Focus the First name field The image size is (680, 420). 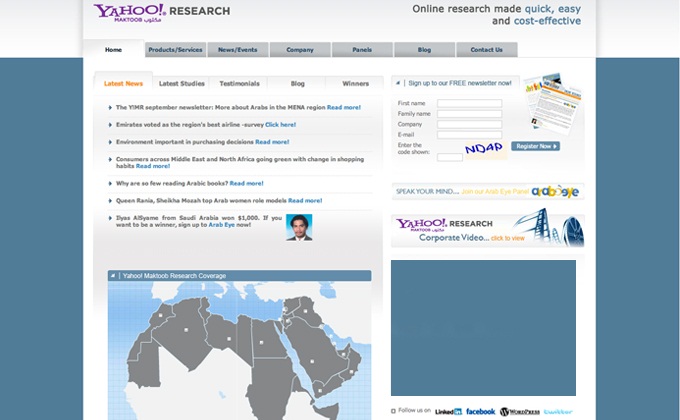point(469,103)
